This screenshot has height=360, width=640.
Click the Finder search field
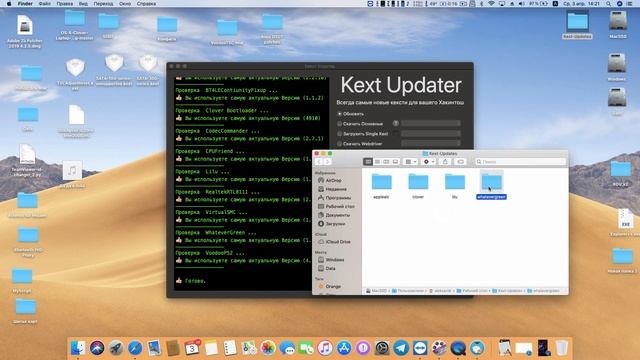520,162
